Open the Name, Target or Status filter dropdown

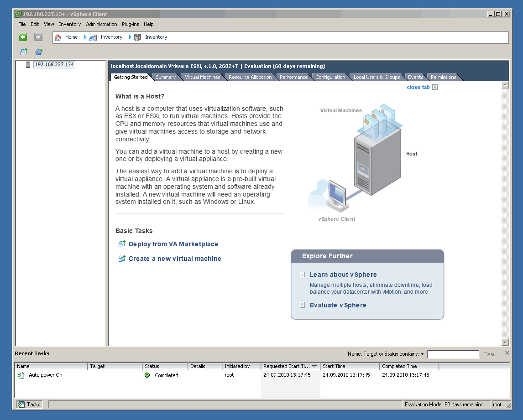[422, 354]
